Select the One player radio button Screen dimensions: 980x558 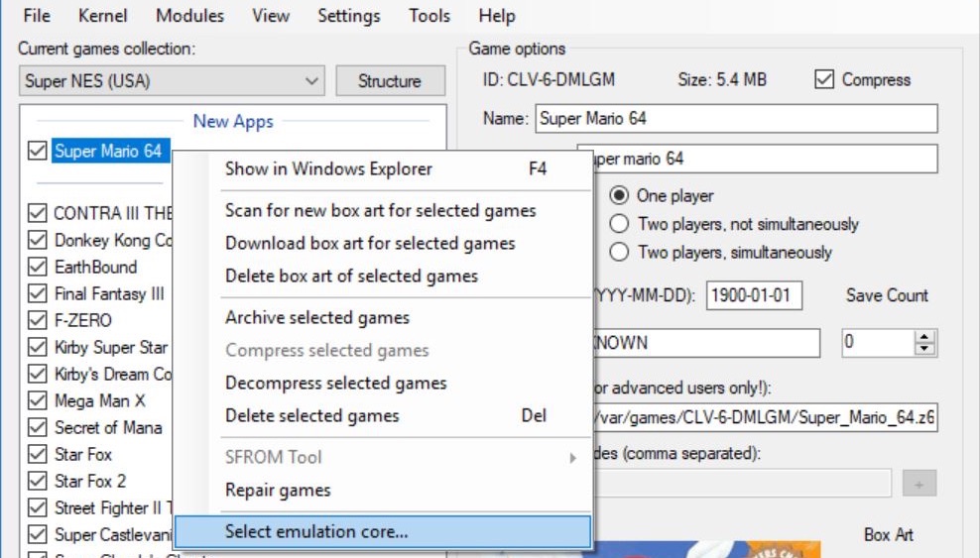coord(619,195)
